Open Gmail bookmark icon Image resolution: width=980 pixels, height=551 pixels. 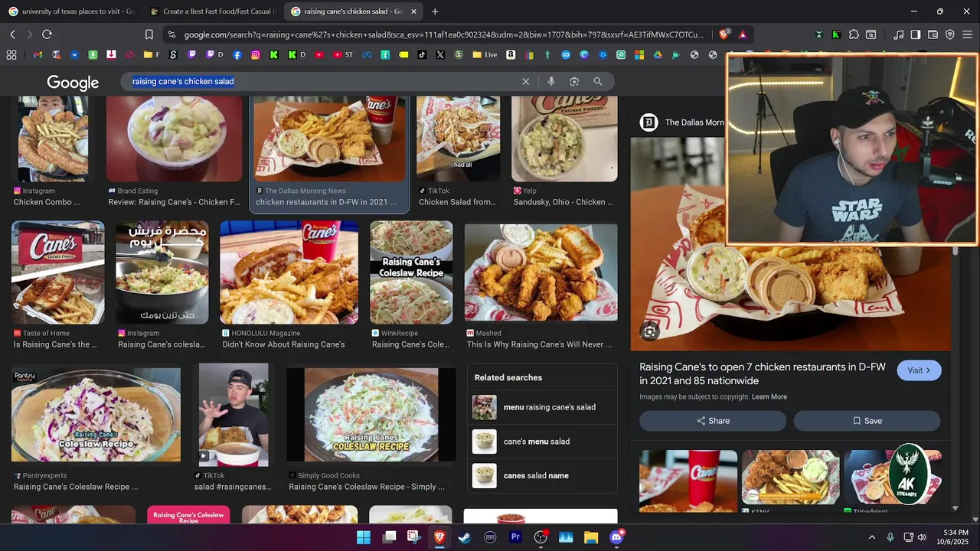click(x=38, y=55)
